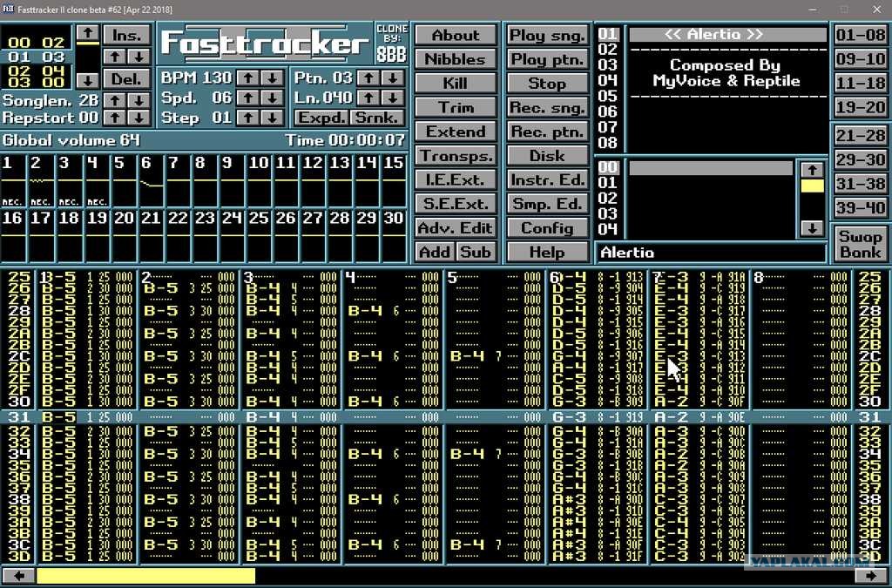Select instrument bank 19-20
This screenshot has width=892, height=588.
(x=860, y=107)
